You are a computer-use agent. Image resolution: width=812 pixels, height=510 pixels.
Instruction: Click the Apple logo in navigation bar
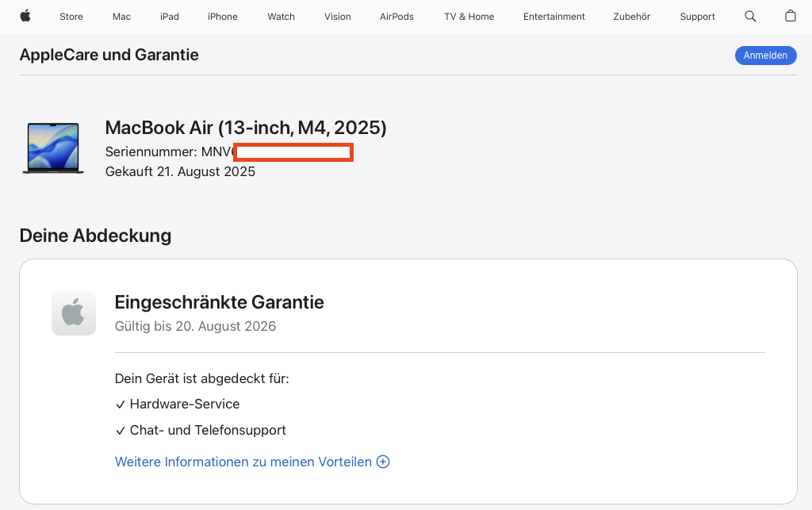tap(25, 16)
